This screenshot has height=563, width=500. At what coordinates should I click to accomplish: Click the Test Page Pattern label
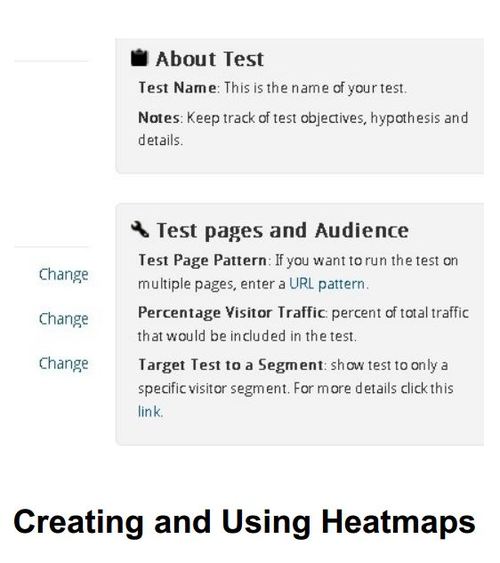[x=202, y=260]
